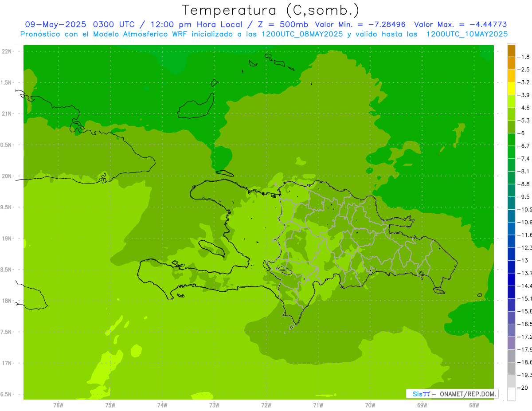Click the '72W' longitude axis label
Viewport: 532px width, 411px height.
point(266,405)
